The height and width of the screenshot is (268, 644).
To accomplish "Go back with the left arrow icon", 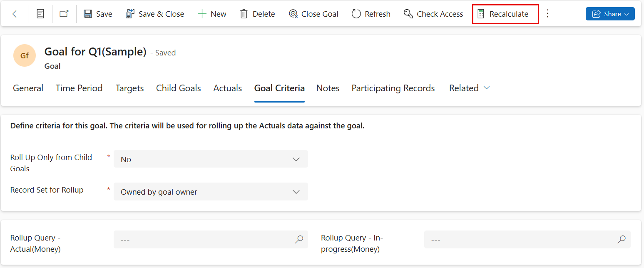I will pos(16,14).
